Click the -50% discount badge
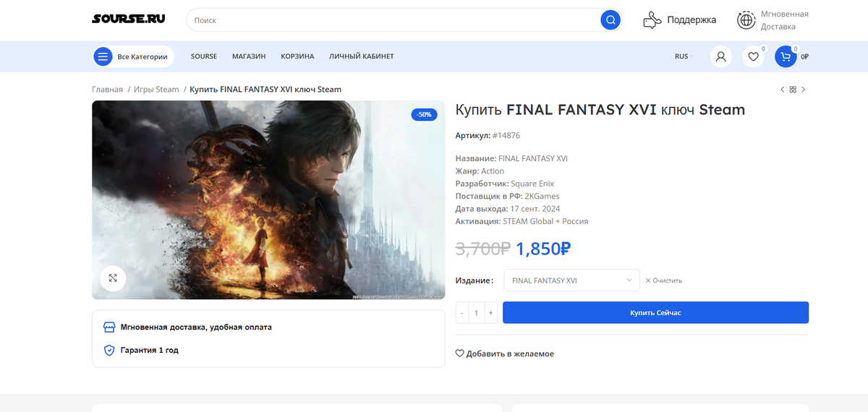Image resolution: width=868 pixels, height=412 pixels. (x=424, y=114)
